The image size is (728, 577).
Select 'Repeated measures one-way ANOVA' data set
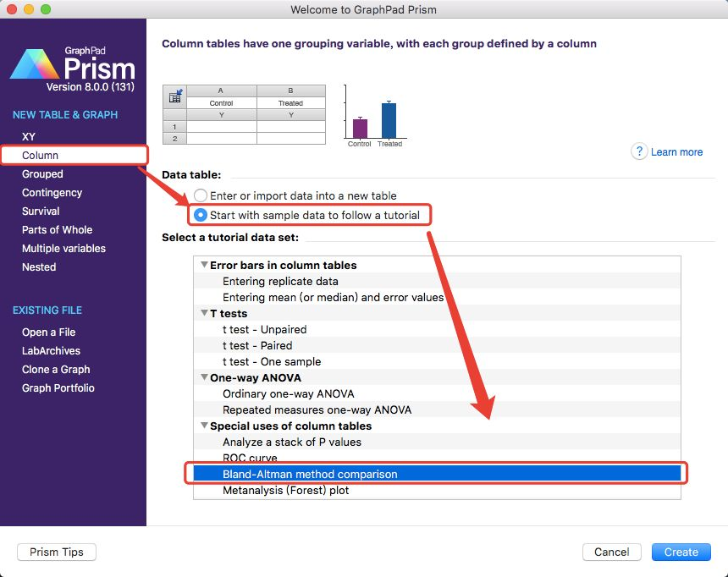coord(437,409)
